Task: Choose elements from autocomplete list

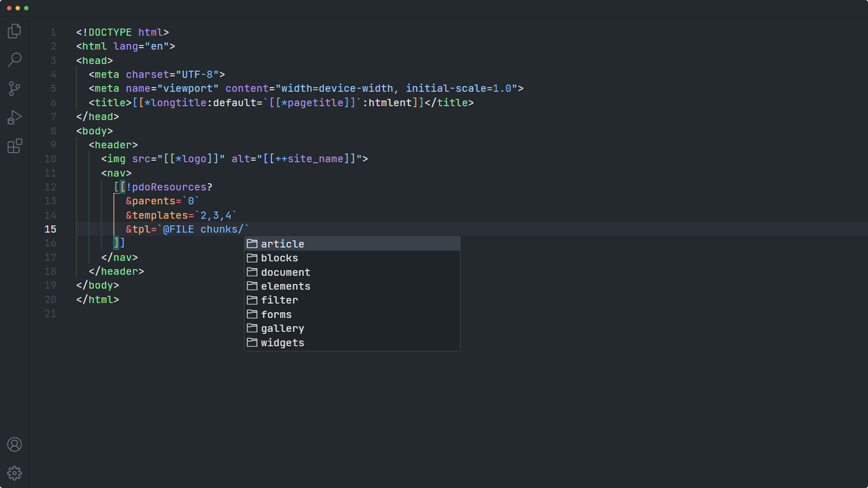Action: pyautogui.click(x=285, y=286)
